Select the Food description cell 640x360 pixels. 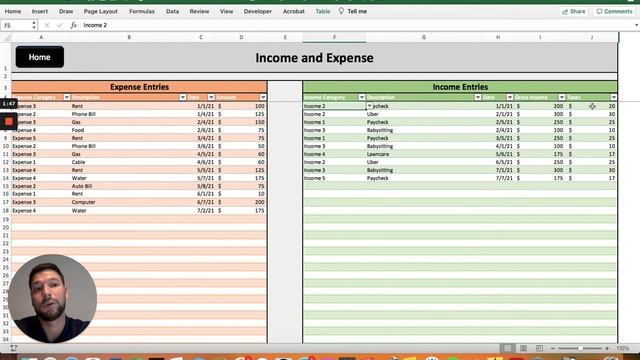click(x=129, y=130)
